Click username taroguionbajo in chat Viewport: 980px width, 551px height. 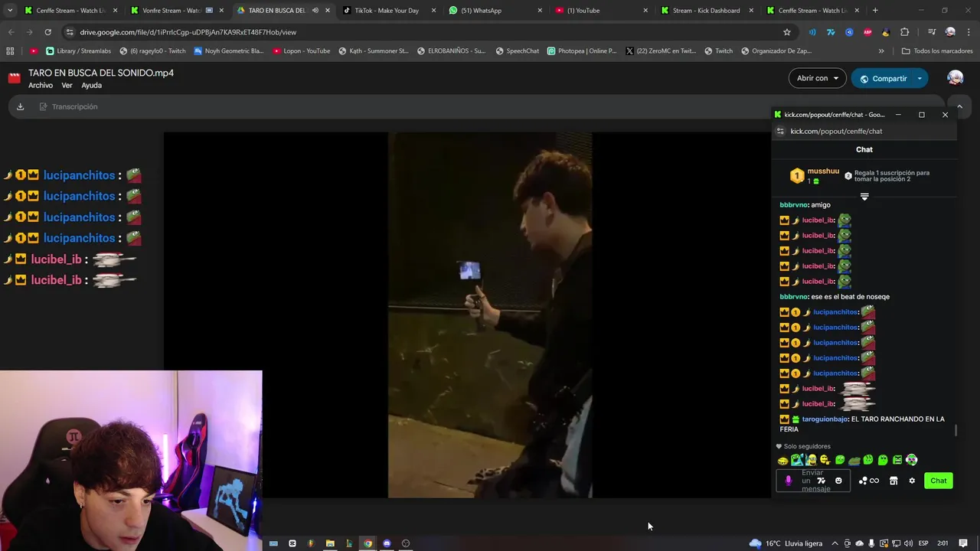[825, 419]
